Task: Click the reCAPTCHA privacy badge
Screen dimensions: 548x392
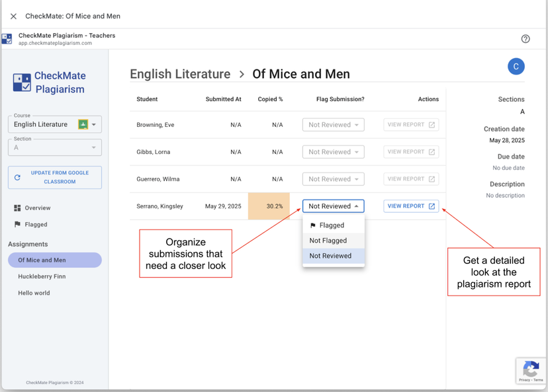Action: 531,371
